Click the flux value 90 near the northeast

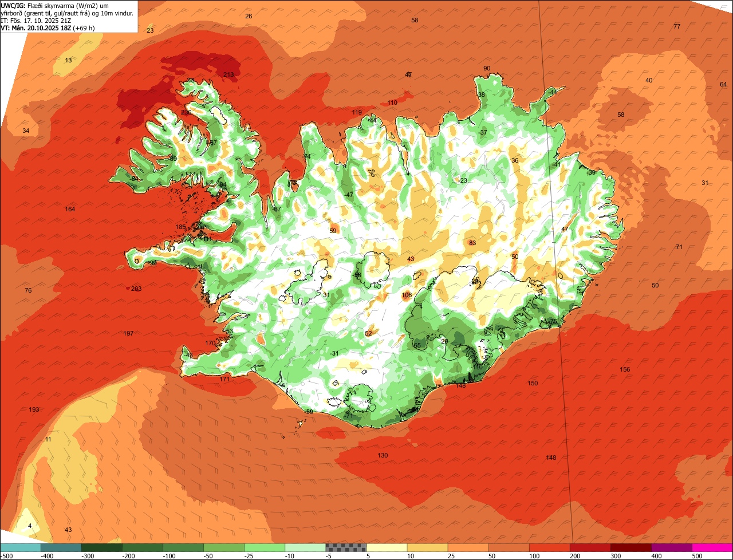click(x=487, y=68)
